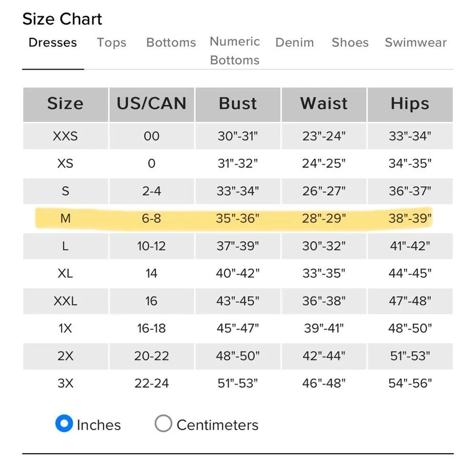Select the Inches radio button

click(x=64, y=424)
